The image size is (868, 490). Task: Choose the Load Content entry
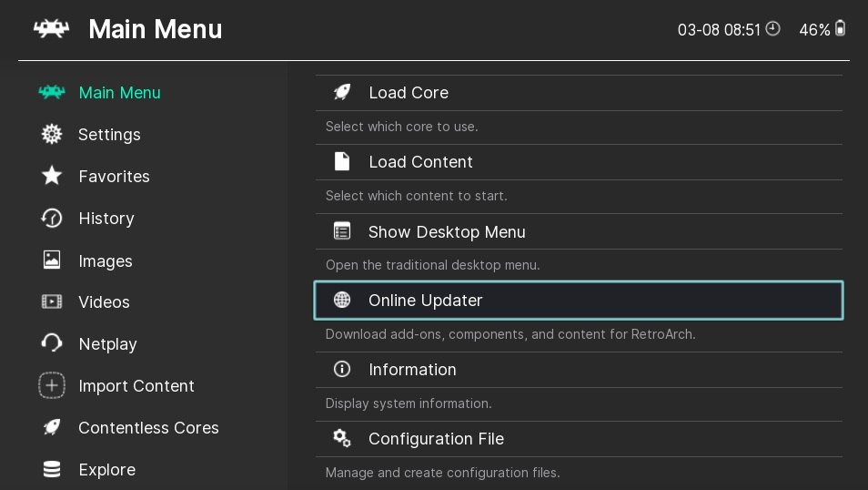[x=579, y=162]
